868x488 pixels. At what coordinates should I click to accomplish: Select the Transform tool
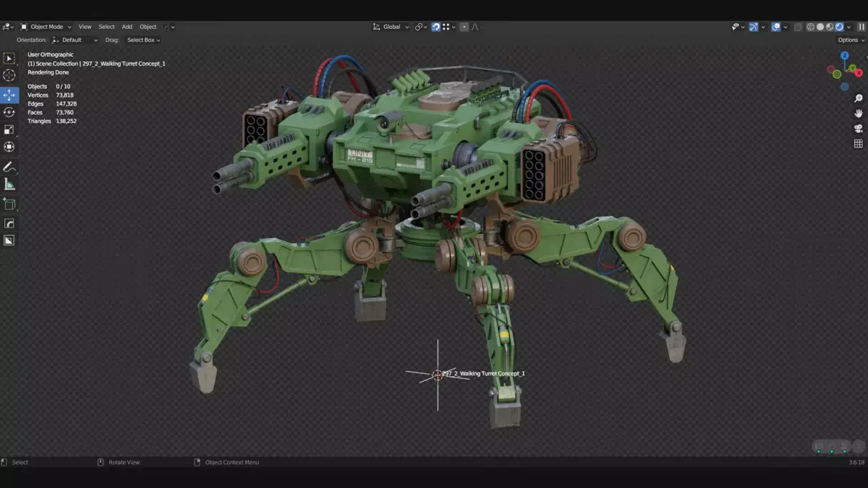(x=9, y=147)
